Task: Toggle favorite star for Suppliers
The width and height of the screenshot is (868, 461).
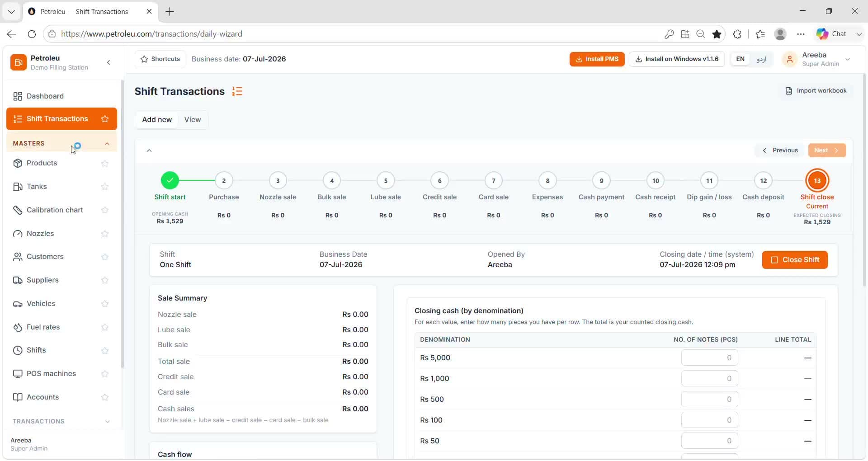Action: [105, 280]
